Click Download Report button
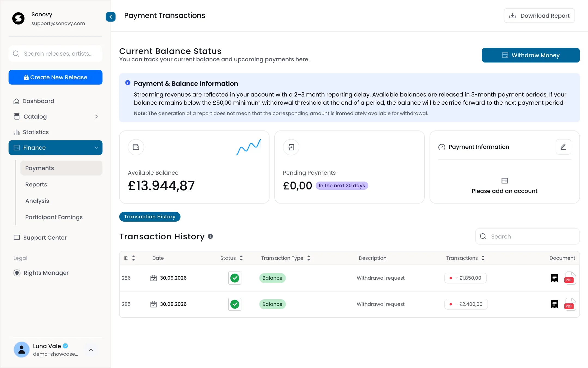This screenshot has height=368, width=588. pyautogui.click(x=539, y=16)
